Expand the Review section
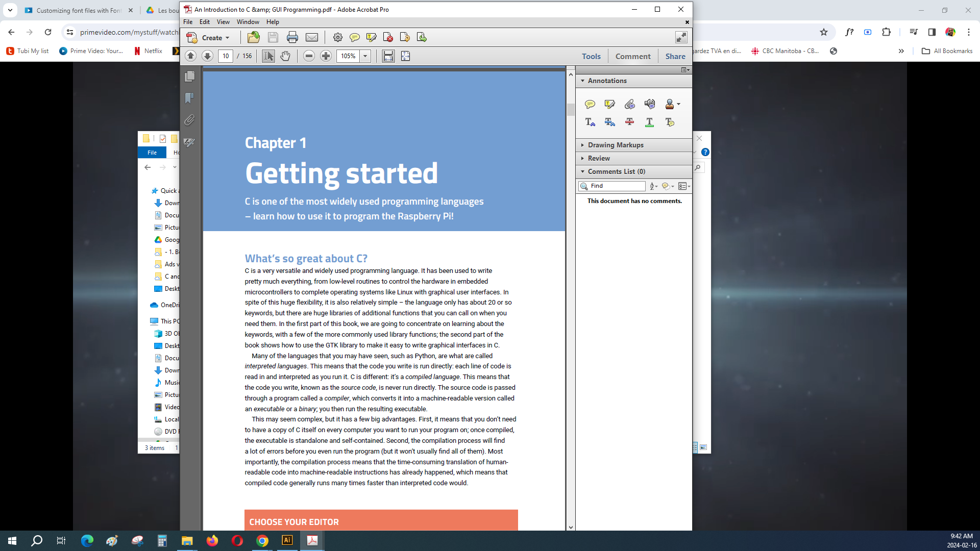The width and height of the screenshot is (980, 551). [599, 158]
